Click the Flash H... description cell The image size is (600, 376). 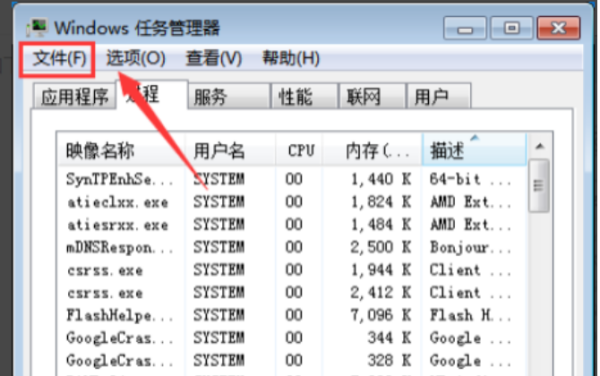pyautogui.click(x=470, y=316)
